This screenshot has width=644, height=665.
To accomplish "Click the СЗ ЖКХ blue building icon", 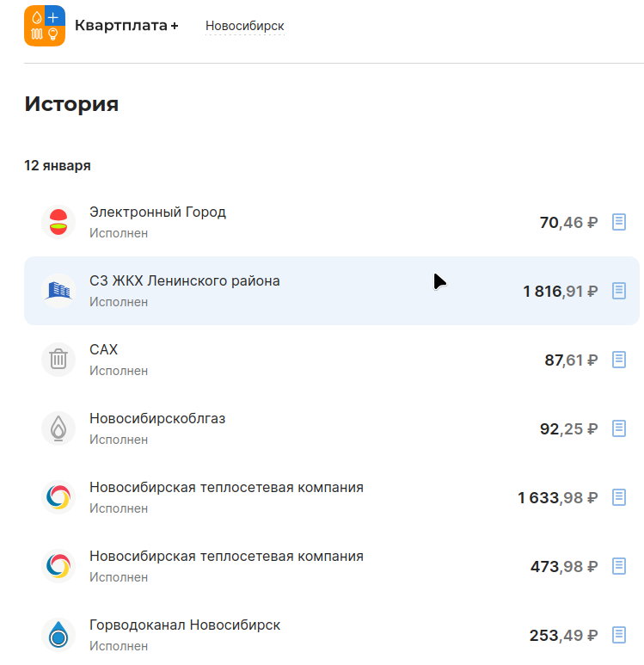I will click(x=58, y=291).
